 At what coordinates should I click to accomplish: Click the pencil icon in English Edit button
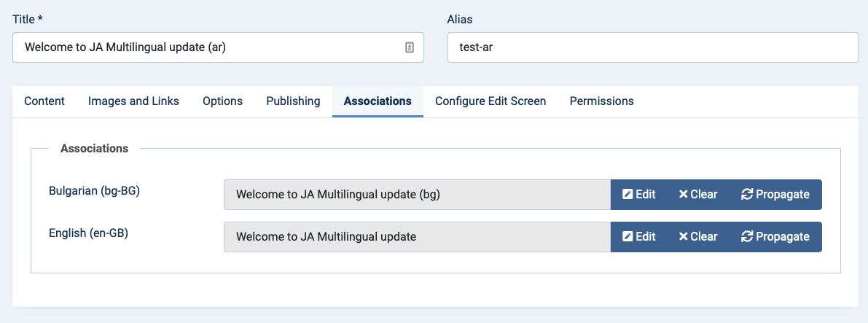627,236
